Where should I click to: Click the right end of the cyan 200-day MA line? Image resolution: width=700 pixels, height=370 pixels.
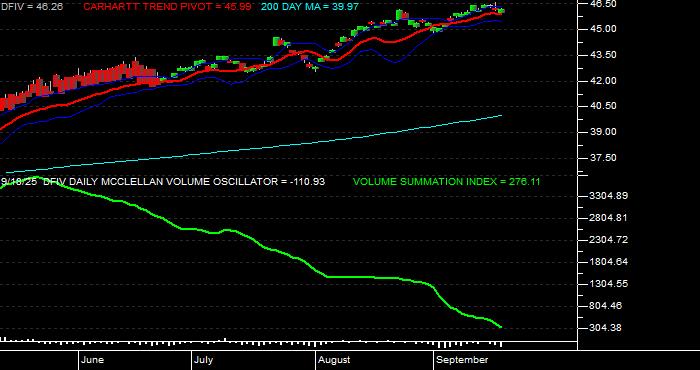[501, 116]
